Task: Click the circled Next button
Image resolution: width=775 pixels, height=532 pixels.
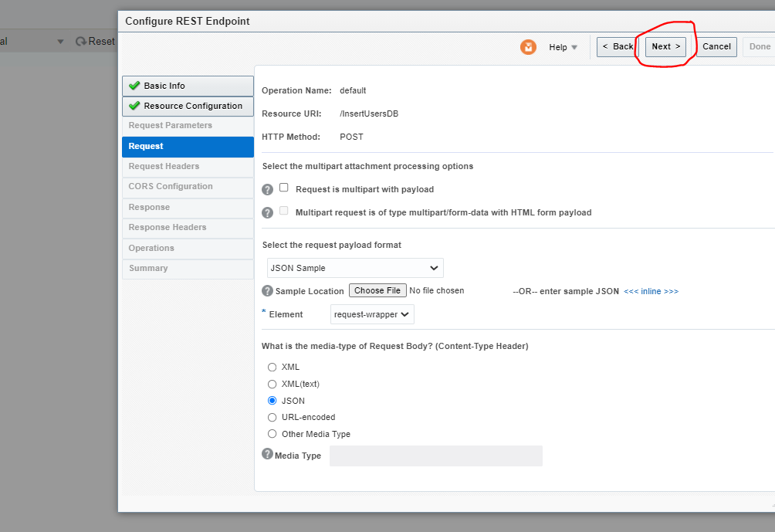Action: (665, 46)
